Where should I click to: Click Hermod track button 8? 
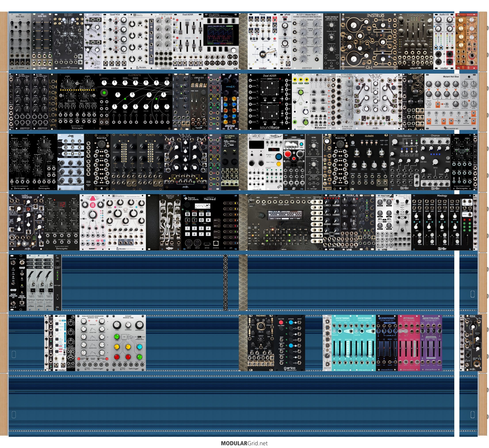click(208, 234)
